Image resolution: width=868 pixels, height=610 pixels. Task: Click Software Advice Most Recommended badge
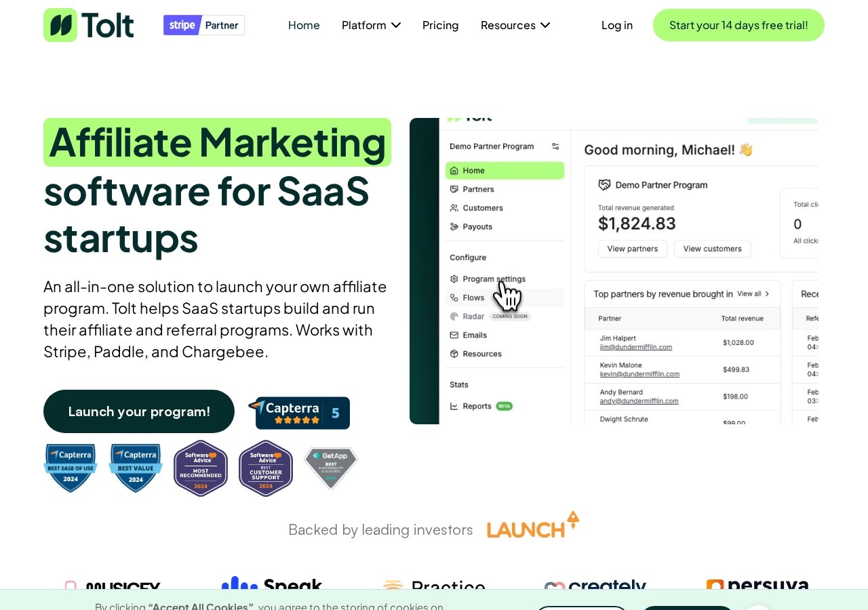pyautogui.click(x=201, y=468)
